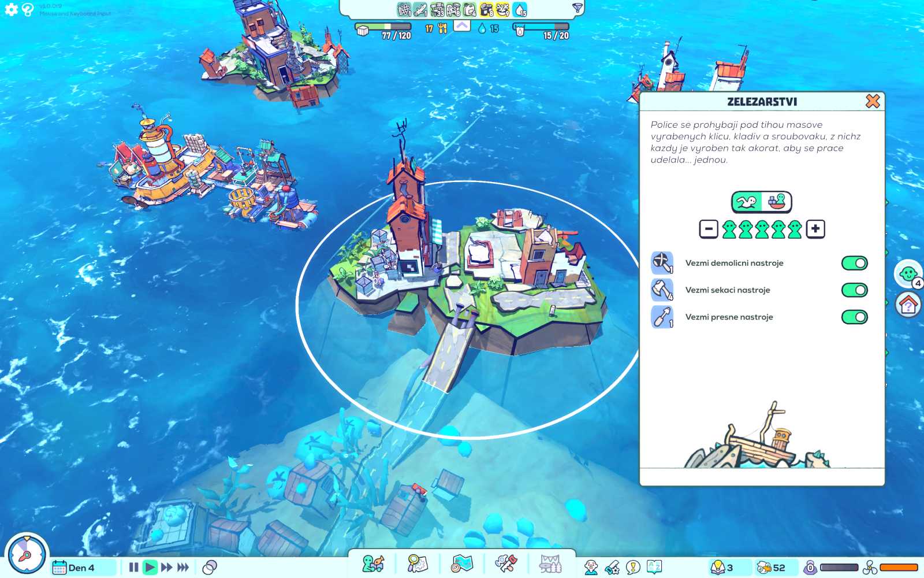Open the A-Z encyclopedia book
Screen dimensions: 924x578
[654, 567]
